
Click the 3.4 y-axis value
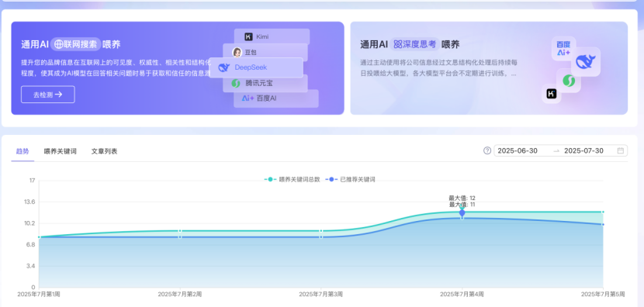pos(31,266)
